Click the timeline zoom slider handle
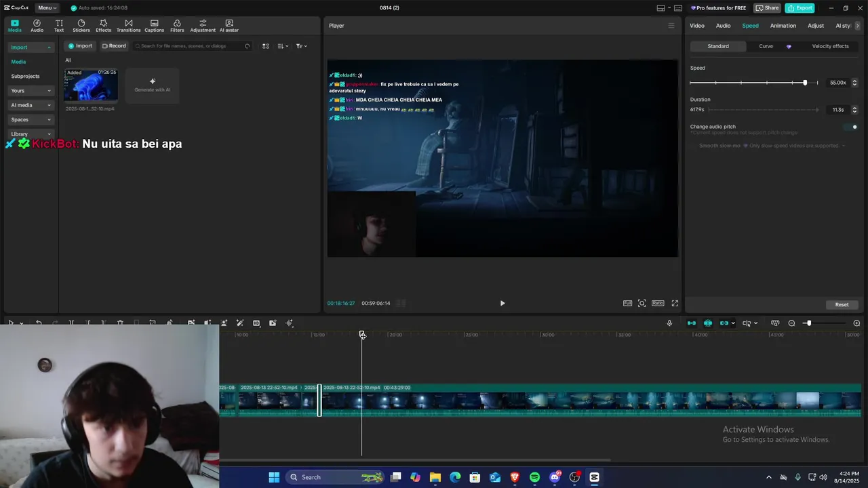Image resolution: width=868 pixels, height=488 pixels. point(808,323)
